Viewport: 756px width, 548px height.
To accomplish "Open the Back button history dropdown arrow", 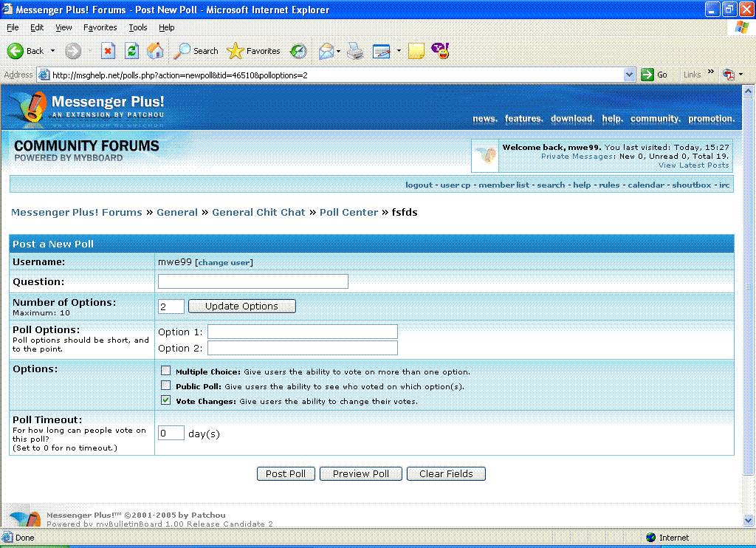I will pos(52,51).
